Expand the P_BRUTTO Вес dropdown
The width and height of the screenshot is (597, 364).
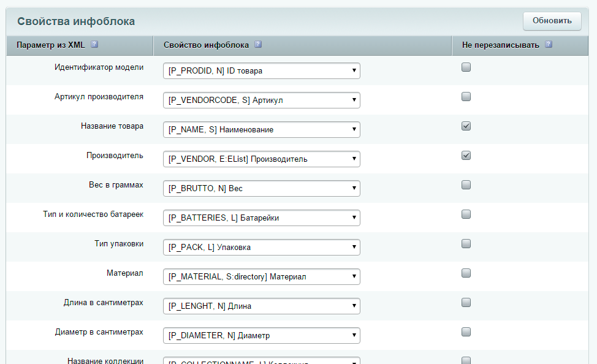pos(261,189)
